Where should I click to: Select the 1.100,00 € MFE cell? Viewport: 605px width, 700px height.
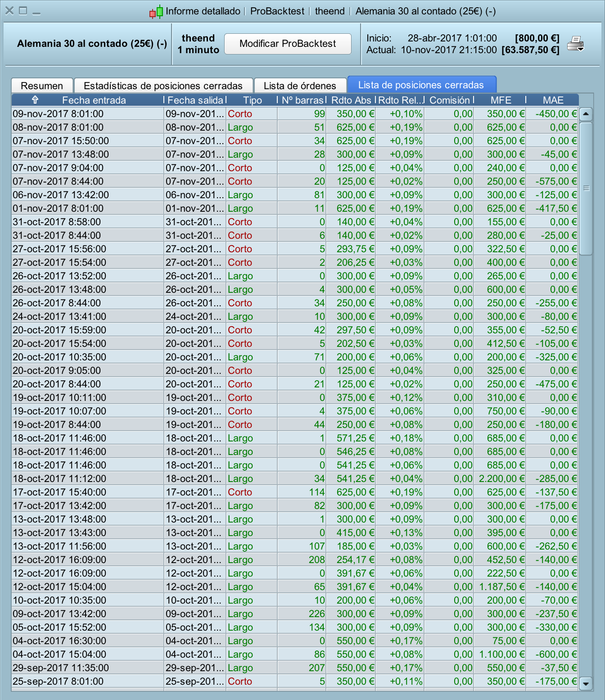tap(502, 655)
